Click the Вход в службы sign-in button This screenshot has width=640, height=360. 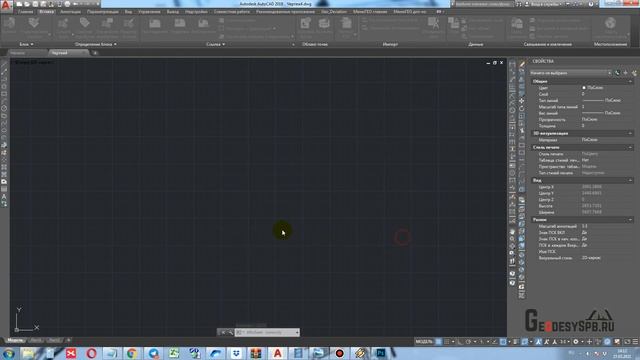[x=545, y=4]
